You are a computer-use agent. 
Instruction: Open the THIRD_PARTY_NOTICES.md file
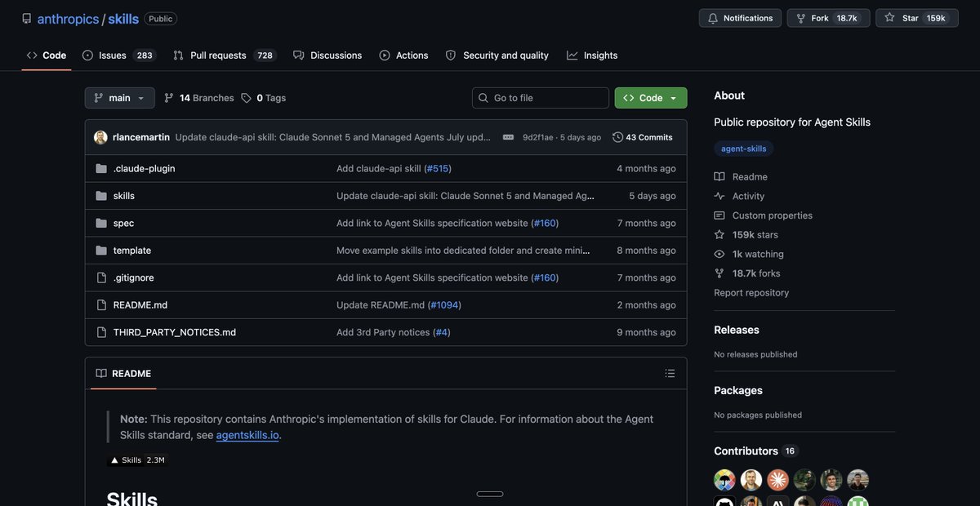(x=175, y=332)
